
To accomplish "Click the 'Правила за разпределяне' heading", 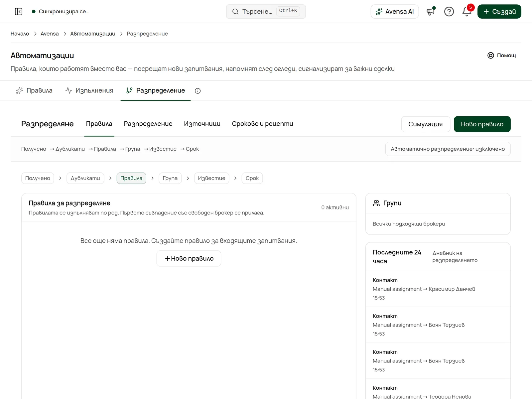I will coord(69,203).
